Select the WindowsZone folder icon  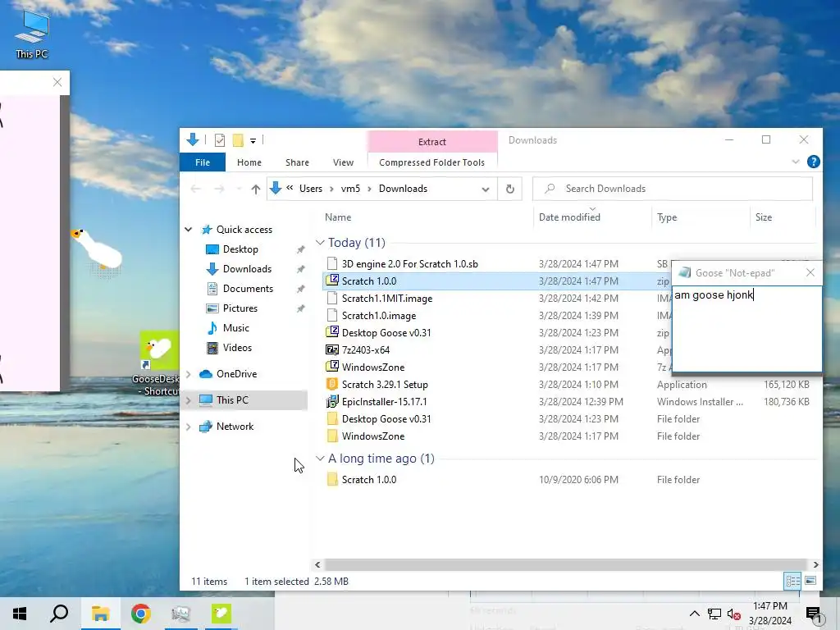pos(332,436)
